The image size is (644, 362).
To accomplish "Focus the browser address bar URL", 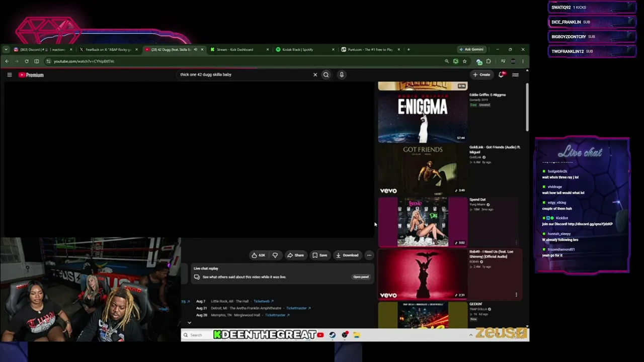I will click(84, 61).
